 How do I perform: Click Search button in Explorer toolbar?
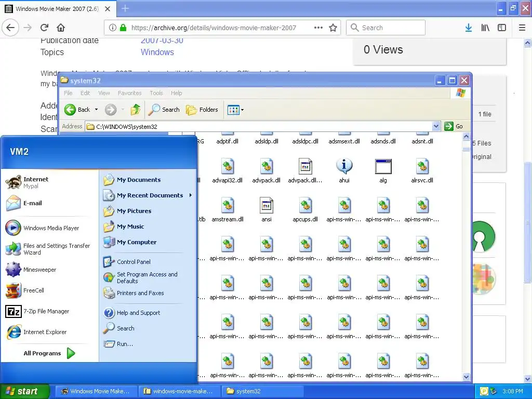point(164,110)
